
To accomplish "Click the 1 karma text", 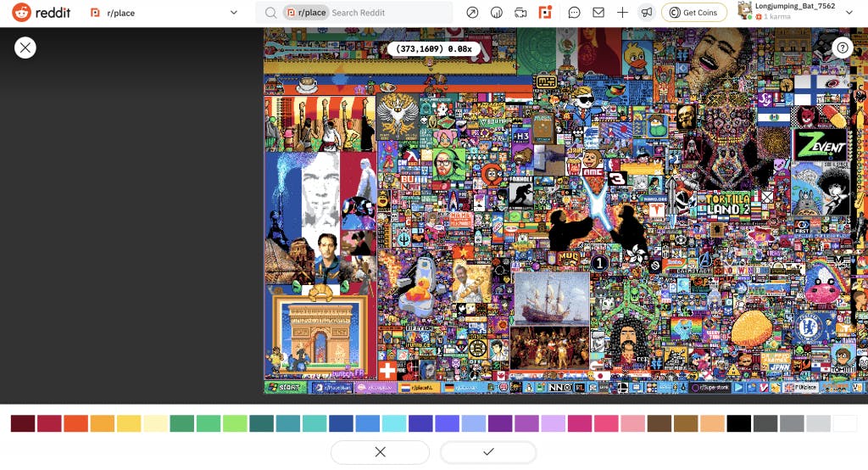I will tap(777, 17).
